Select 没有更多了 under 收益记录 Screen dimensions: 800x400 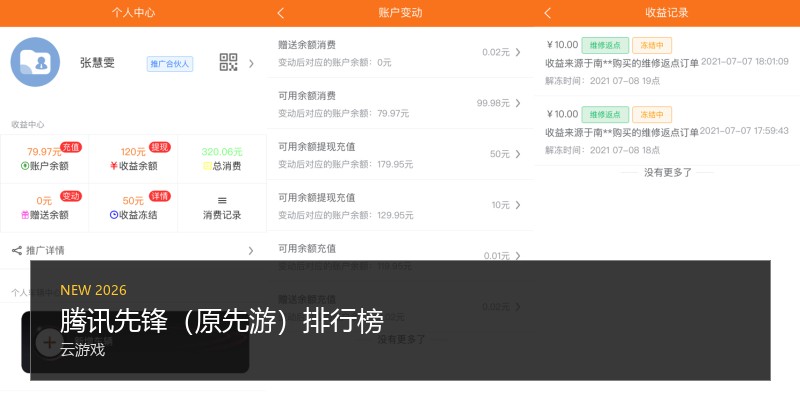(x=667, y=172)
